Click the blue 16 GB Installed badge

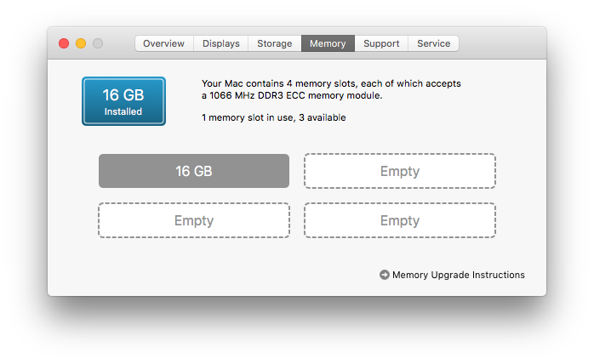(x=123, y=100)
